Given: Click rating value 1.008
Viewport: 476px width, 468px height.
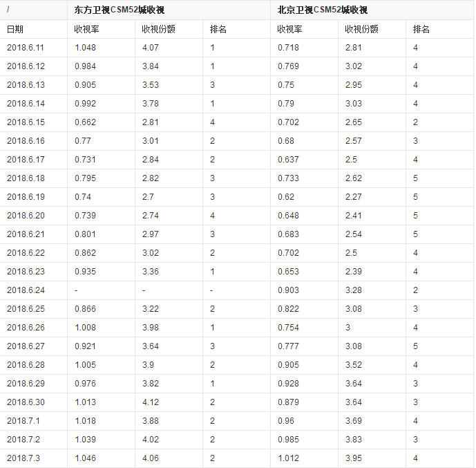Looking at the screenshot, I should pyautogui.click(x=85, y=328).
